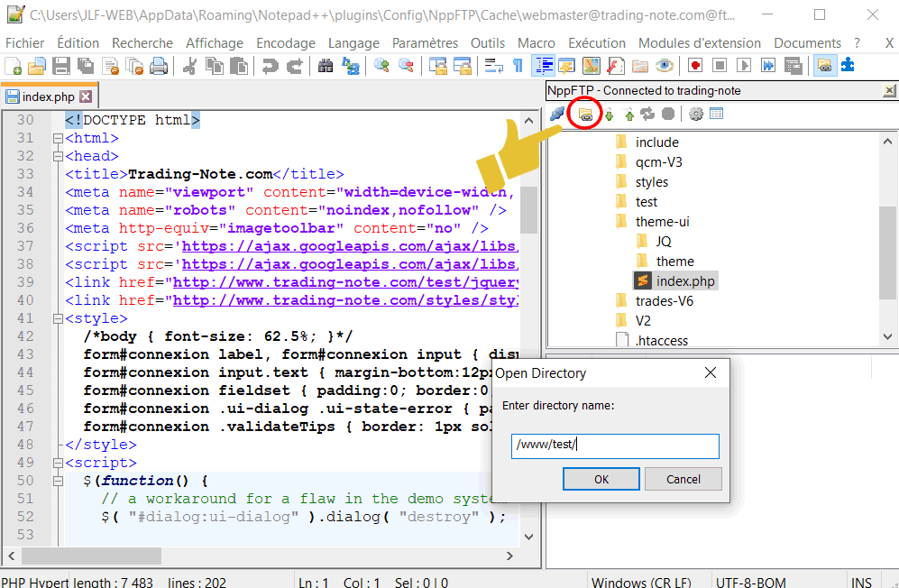Redo the last undone action
This screenshot has width=899, height=588.
(294, 66)
